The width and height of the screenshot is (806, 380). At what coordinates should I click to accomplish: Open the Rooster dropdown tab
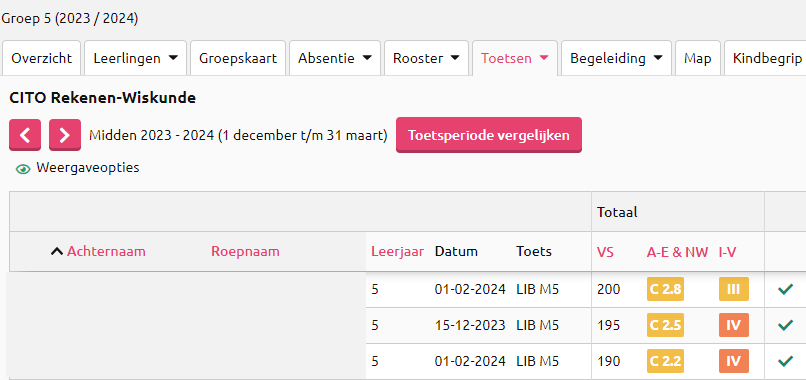click(x=426, y=58)
